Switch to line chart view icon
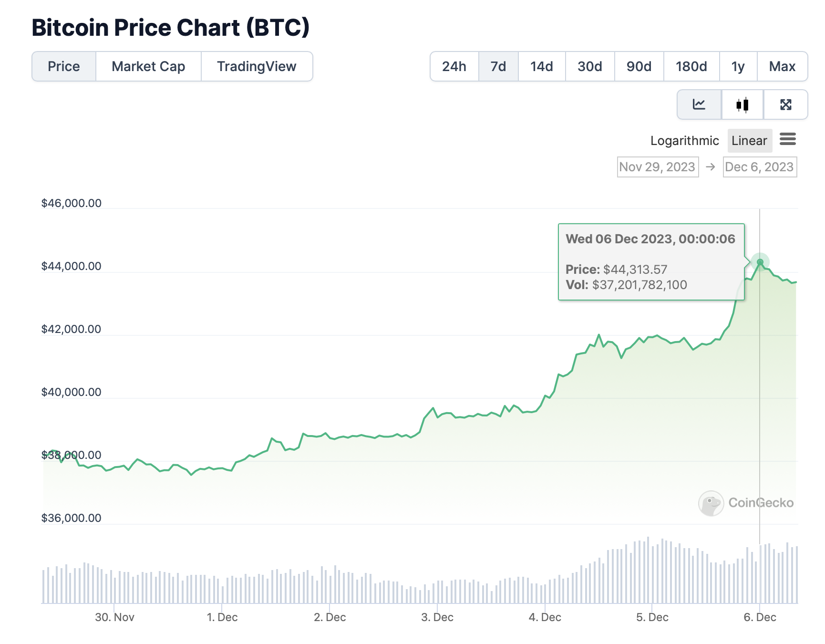The image size is (825, 644). [x=699, y=104]
